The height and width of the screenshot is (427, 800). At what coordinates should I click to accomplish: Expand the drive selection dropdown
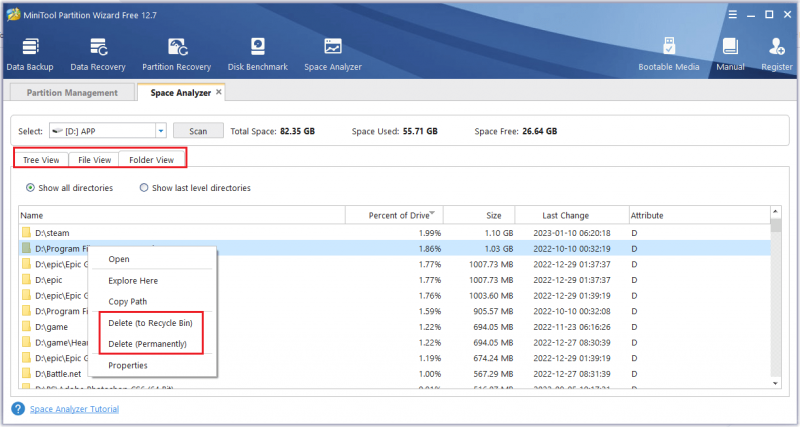tap(161, 131)
